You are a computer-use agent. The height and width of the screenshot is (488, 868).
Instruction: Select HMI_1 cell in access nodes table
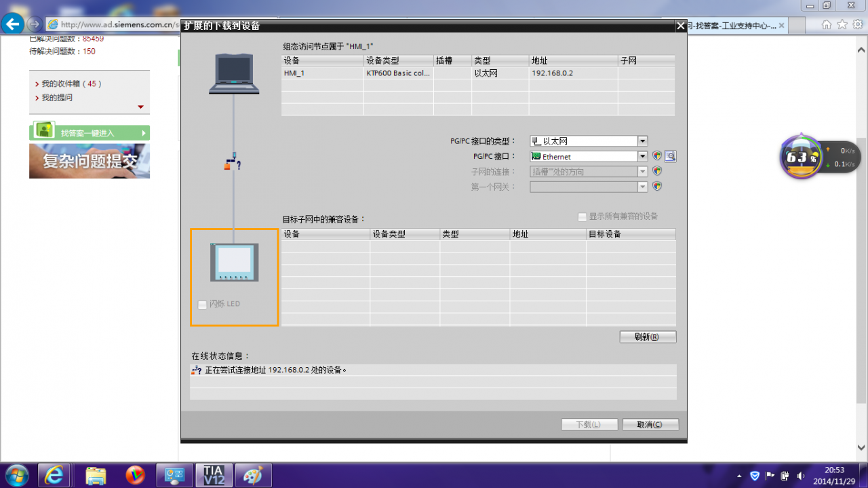[323, 73]
